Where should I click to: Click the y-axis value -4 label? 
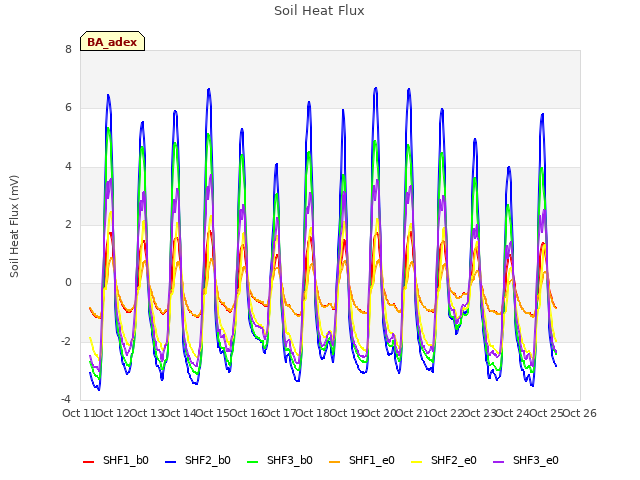click(67, 399)
